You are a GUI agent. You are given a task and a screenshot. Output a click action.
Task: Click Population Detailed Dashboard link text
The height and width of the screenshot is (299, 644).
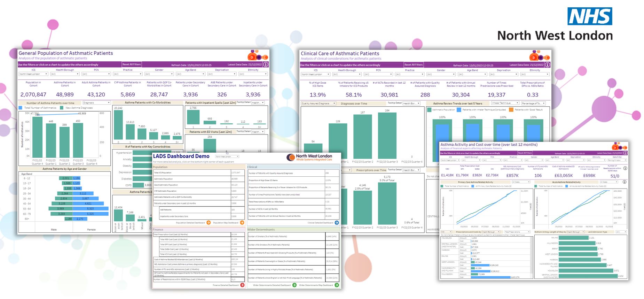190,223
